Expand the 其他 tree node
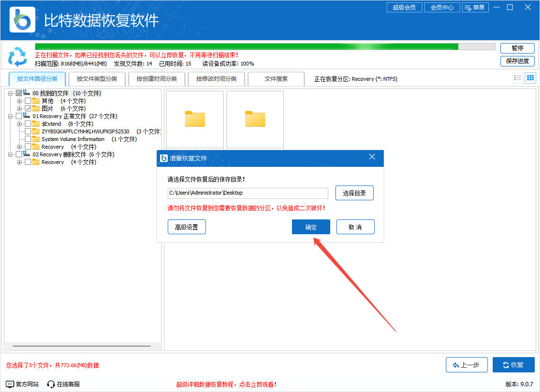 tap(19, 101)
